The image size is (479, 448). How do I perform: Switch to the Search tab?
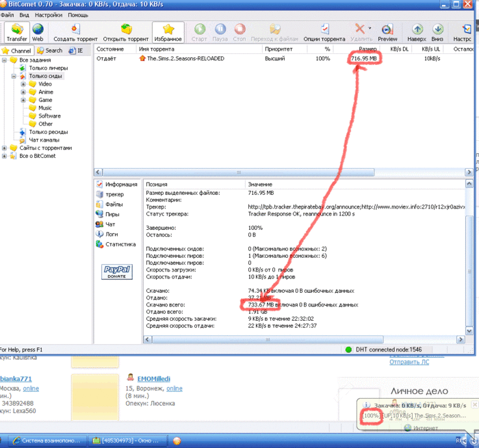click(x=50, y=51)
